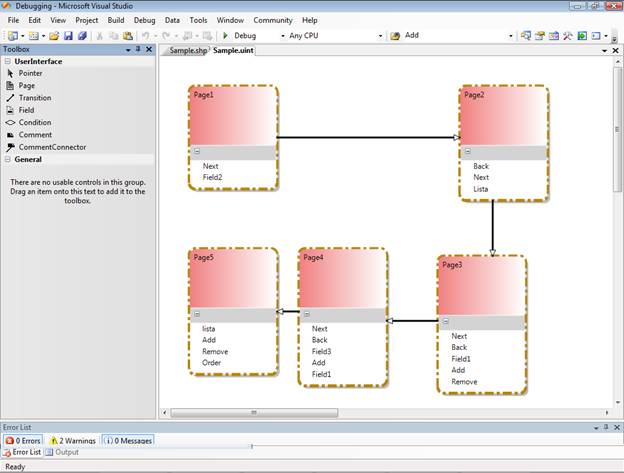Select the Pointer tool in Toolbox

click(x=30, y=73)
